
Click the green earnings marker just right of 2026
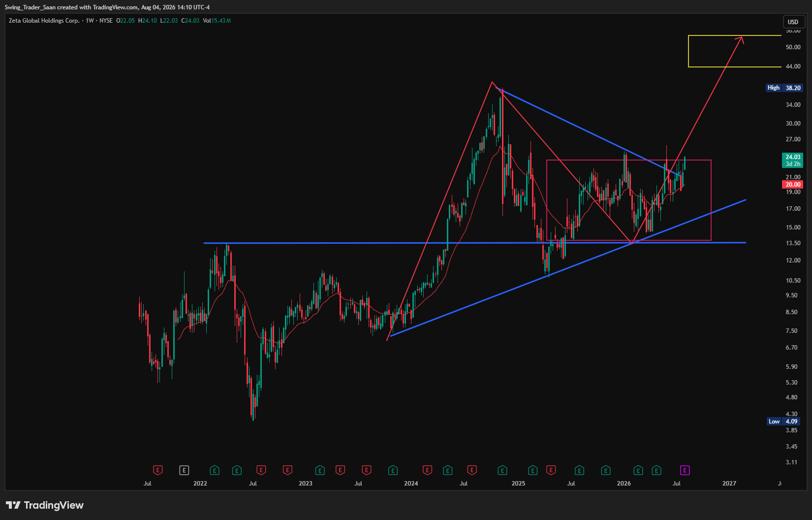point(638,470)
